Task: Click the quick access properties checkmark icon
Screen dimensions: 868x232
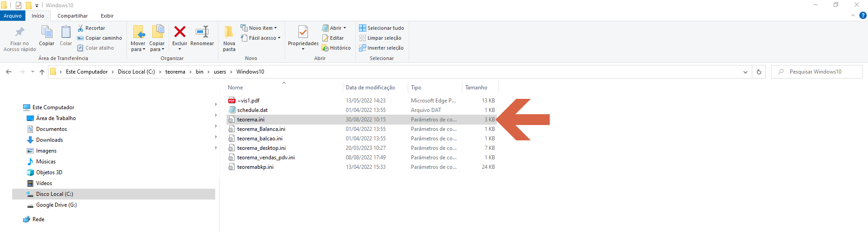Action: point(19,5)
